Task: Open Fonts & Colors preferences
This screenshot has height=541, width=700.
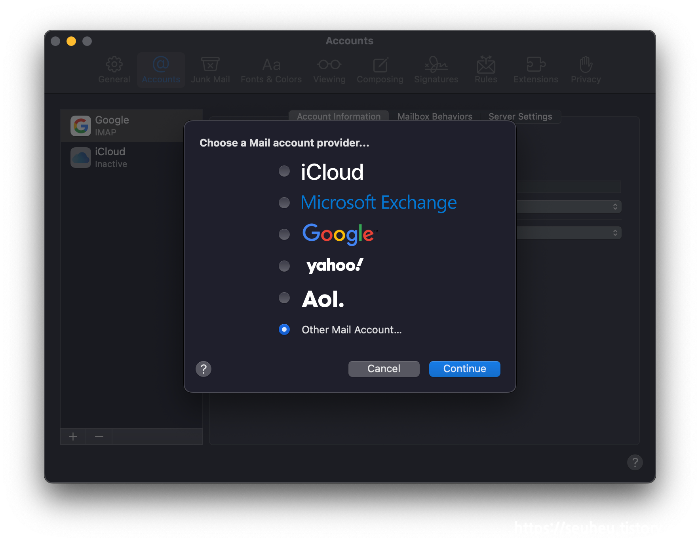Action: (271, 70)
